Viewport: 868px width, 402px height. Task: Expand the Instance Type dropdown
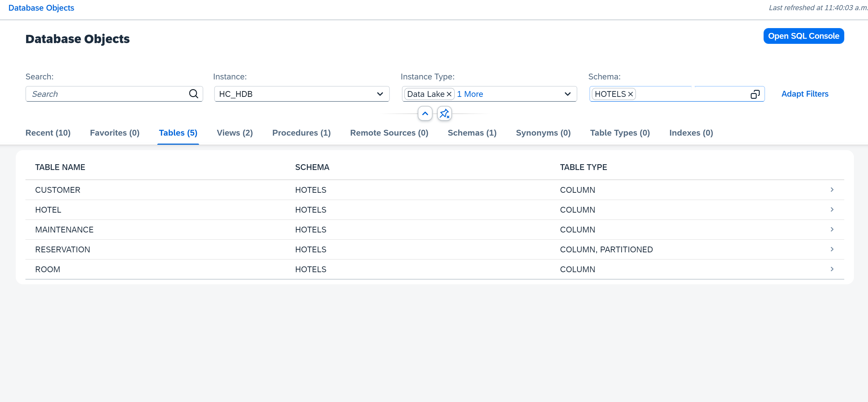pos(567,94)
